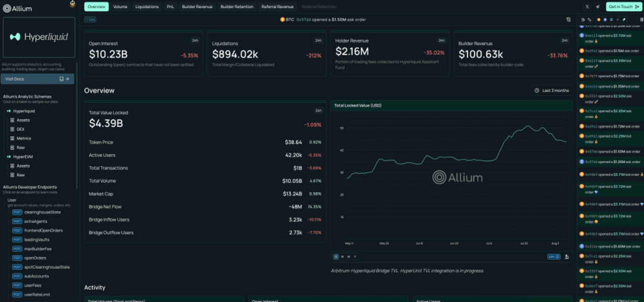Viewport: 644px width, 302px height.
Task: Open clearinghouseState POST endpoint
Action: pos(43,212)
